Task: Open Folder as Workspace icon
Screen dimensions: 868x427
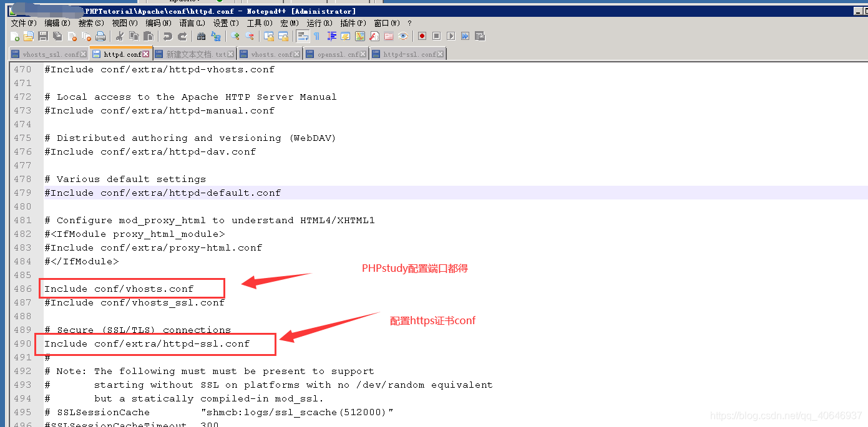Action: [389, 36]
